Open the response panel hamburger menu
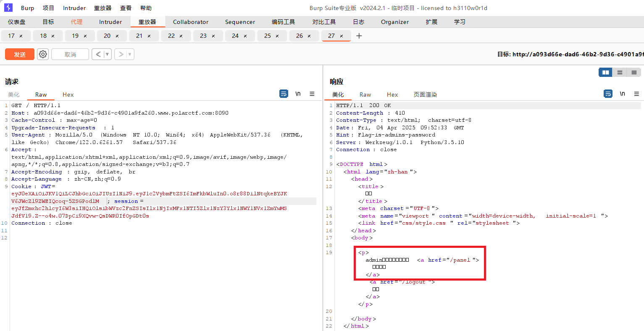This screenshot has height=331, width=644. [x=637, y=94]
